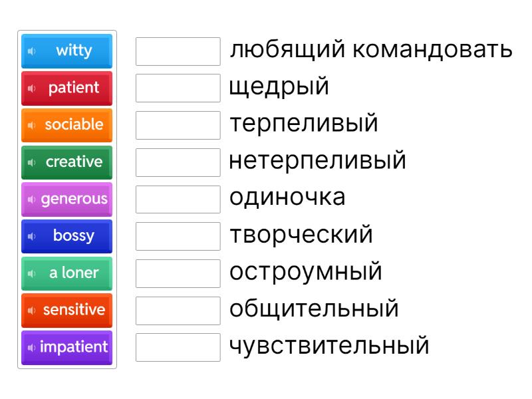Image resolution: width=532 pixels, height=399 pixels.
Task: Click the answer box beside одиночка
Action: tap(178, 199)
